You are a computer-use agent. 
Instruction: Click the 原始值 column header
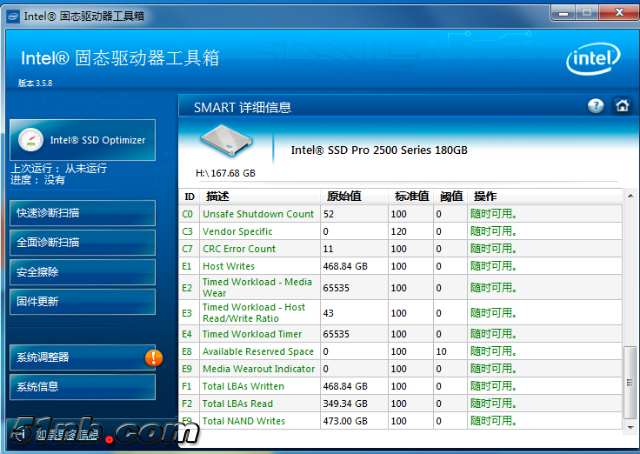click(x=343, y=196)
